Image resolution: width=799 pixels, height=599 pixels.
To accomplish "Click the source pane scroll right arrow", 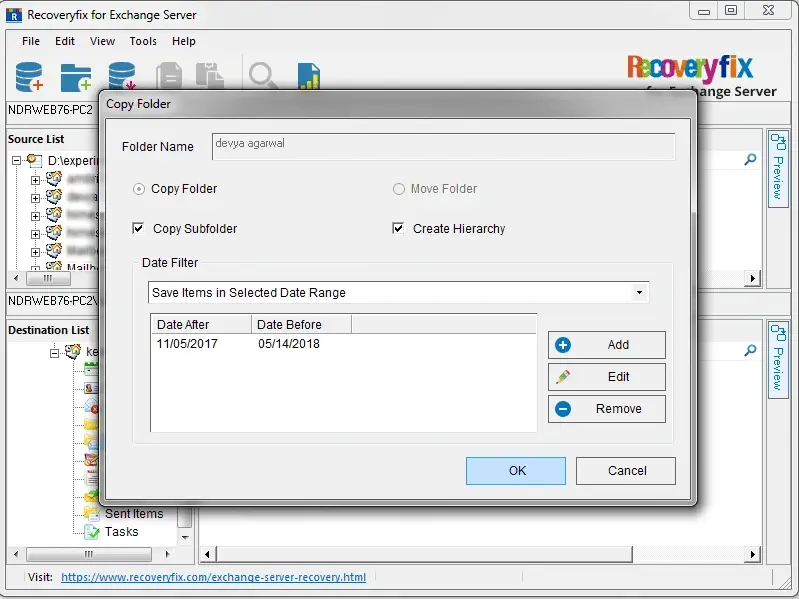I will [753, 279].
